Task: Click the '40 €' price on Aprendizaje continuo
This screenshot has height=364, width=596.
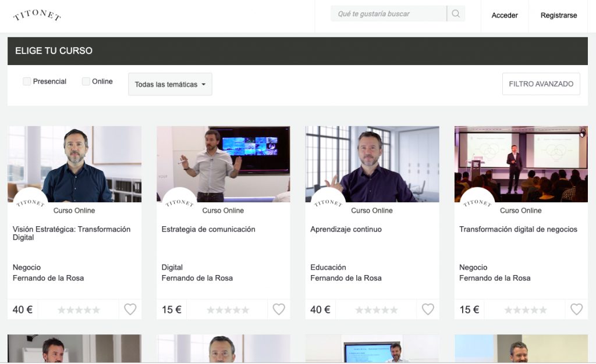Action: 320,310
